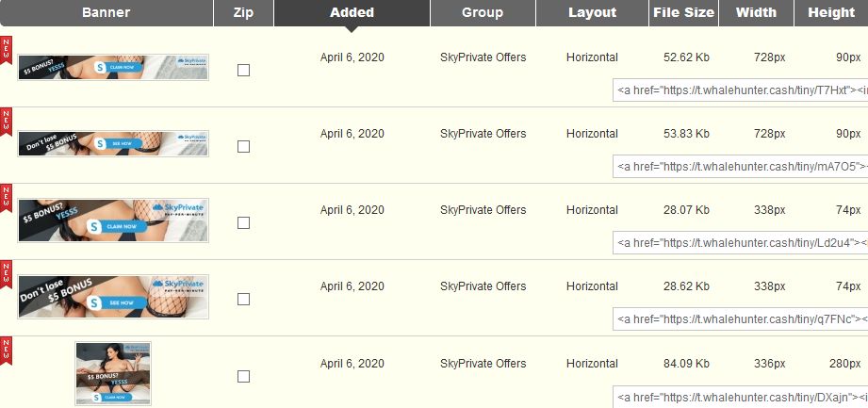Sort by File Size column header
Image resolution: width=868 pixels, height=408 pixels.
coord(683,13)
